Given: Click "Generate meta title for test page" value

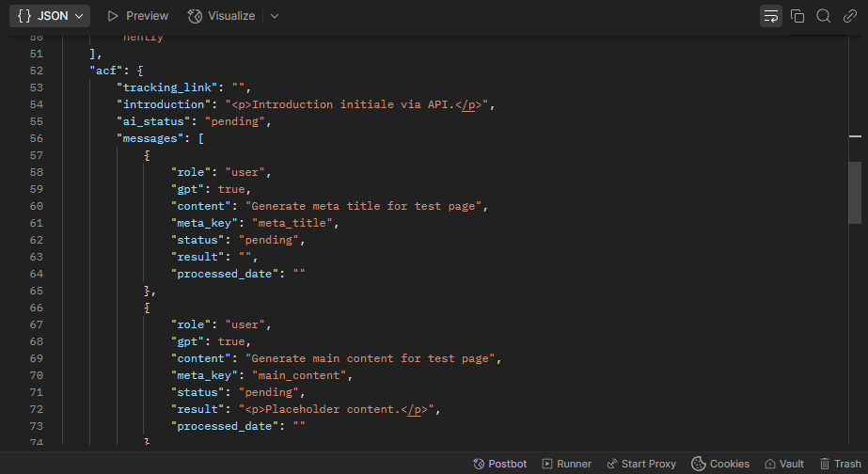Looking at the screenshot, I should [x=363, y=206].
